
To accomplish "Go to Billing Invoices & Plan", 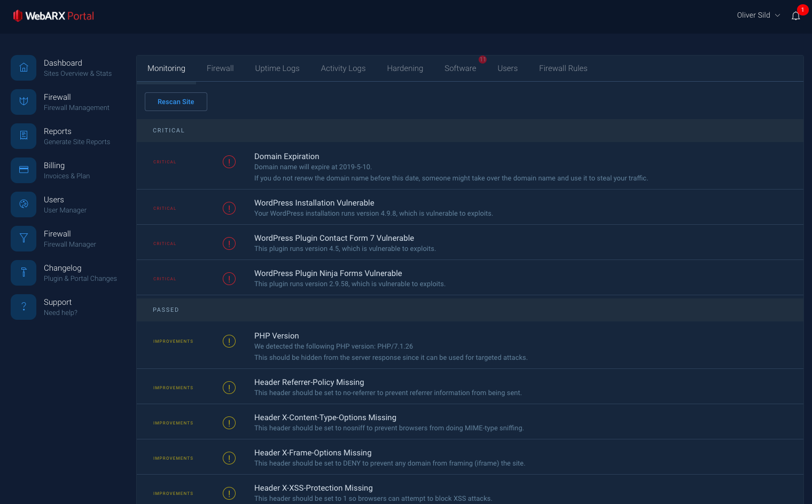I will coord(67,170).
